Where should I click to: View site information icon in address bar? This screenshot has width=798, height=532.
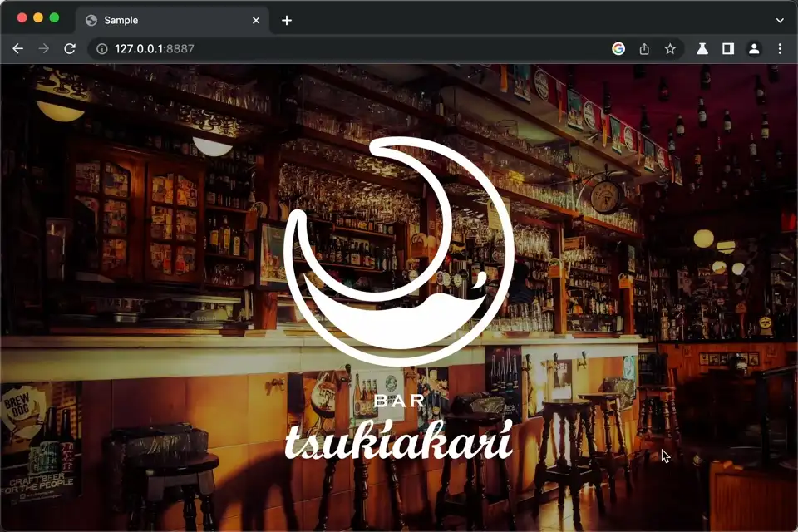[x=102, y=48]
